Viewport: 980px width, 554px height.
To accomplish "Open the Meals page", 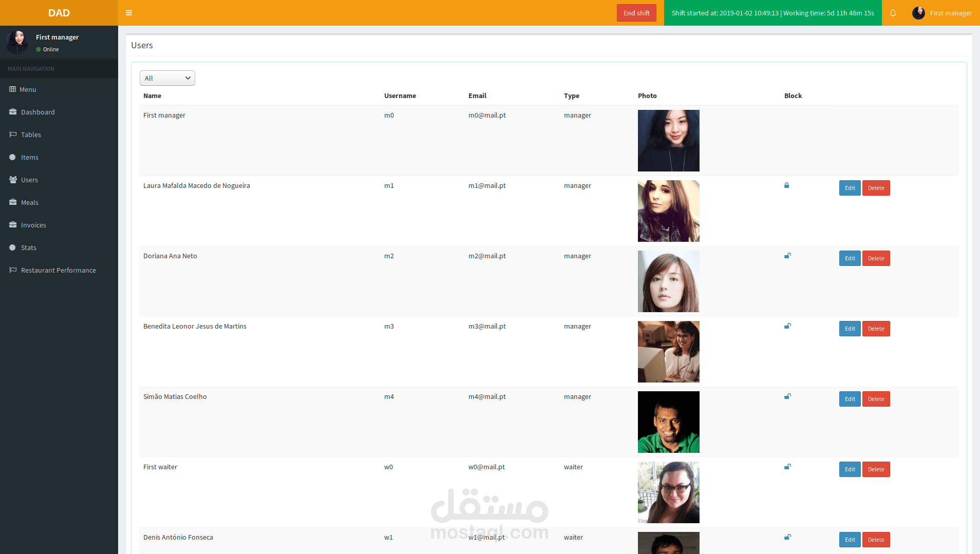I will pyautogui.click(x=59, y=202).
